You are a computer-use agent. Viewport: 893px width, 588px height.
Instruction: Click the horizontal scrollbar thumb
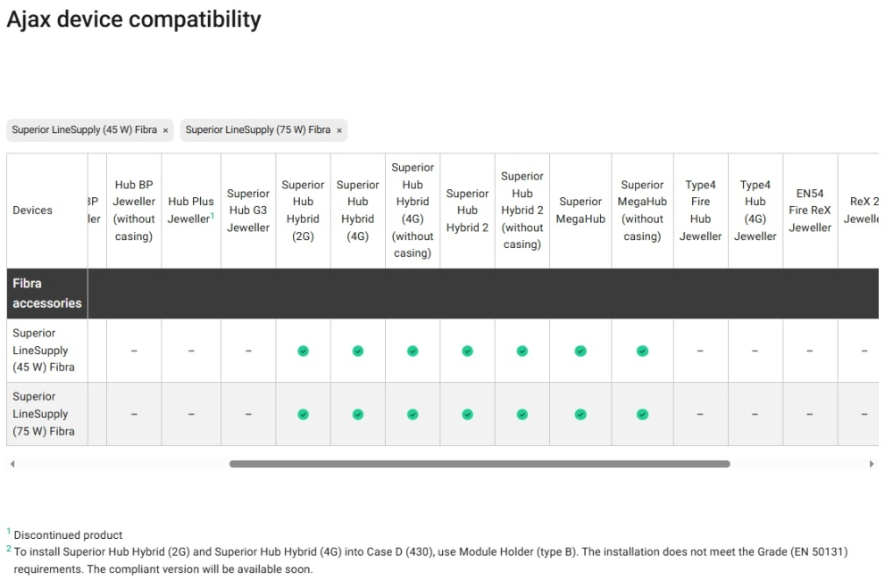click(x=480, y=464)
